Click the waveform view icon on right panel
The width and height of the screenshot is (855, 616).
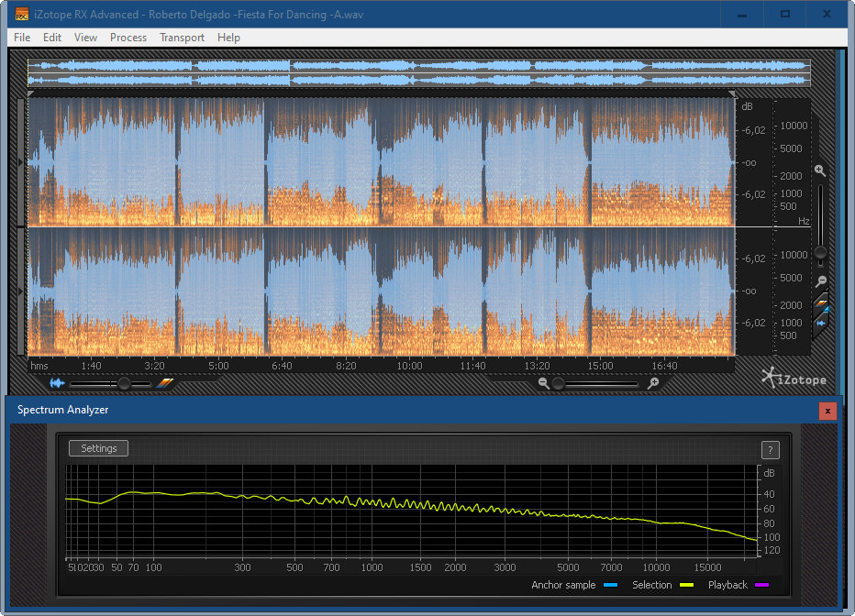(822, 323)
